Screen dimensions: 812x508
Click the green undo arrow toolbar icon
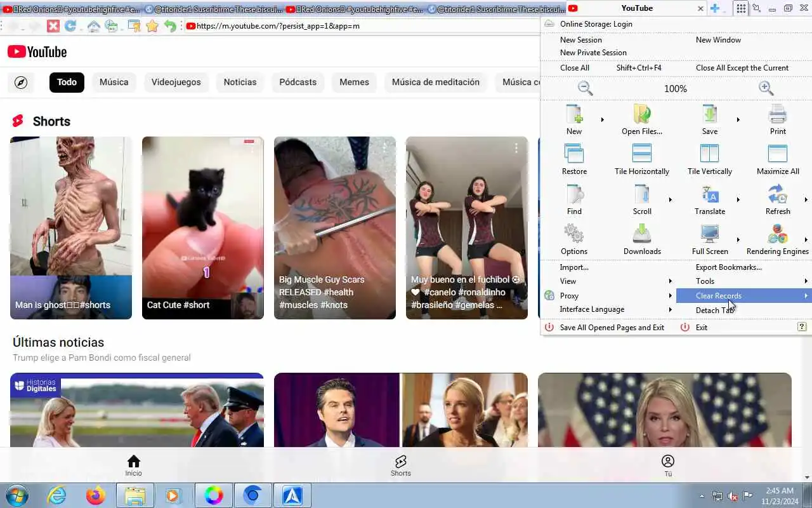170,26
